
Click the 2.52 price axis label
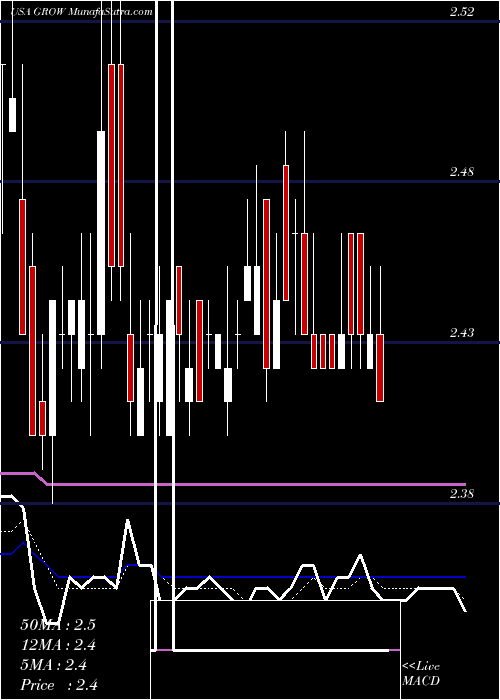click(x=462, y=12)
